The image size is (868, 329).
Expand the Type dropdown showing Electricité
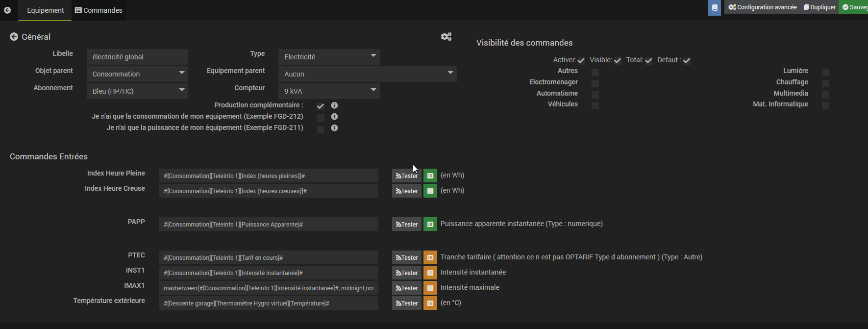coord(329,57)
